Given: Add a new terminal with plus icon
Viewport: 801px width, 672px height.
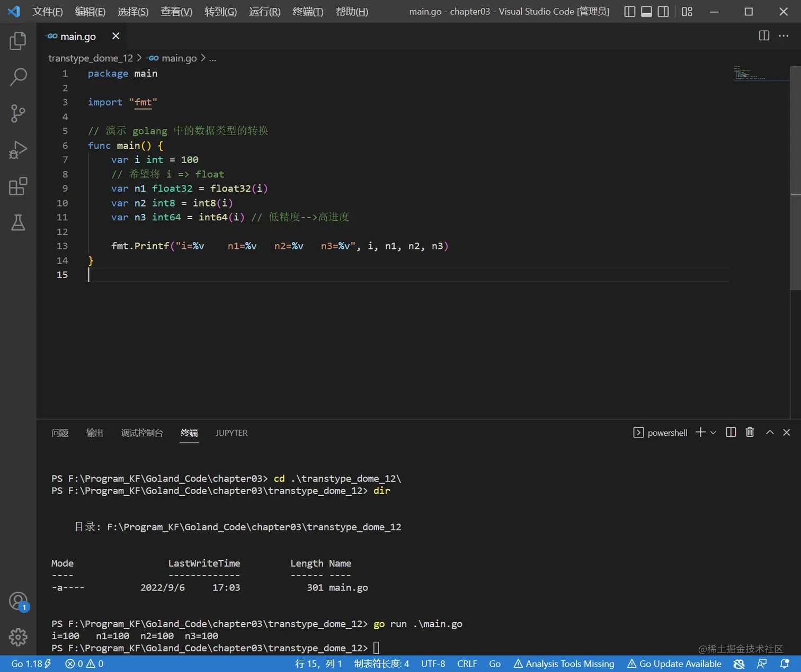Looking at the screenshot, I should click(700, 432).
